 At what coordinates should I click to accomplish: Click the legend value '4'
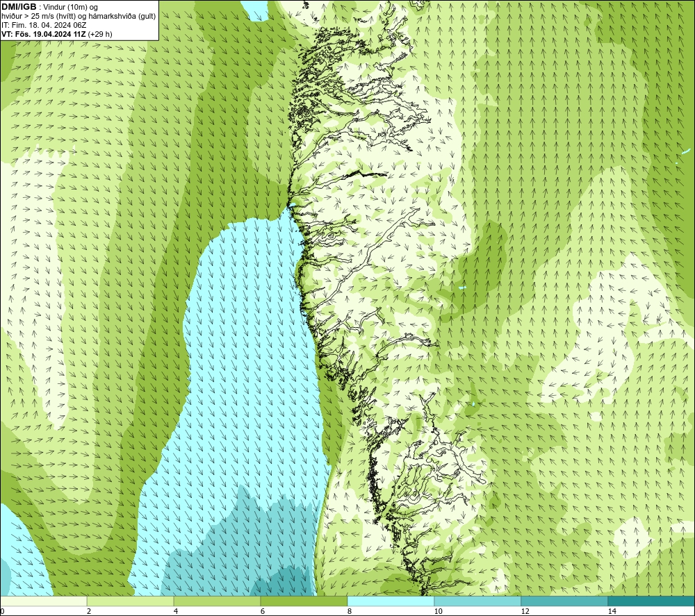coord(176,612)
